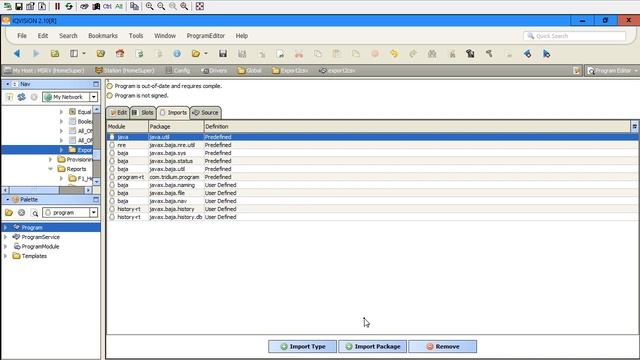Click Global in the path bar
Screen dimensions: 640x360
249,71
